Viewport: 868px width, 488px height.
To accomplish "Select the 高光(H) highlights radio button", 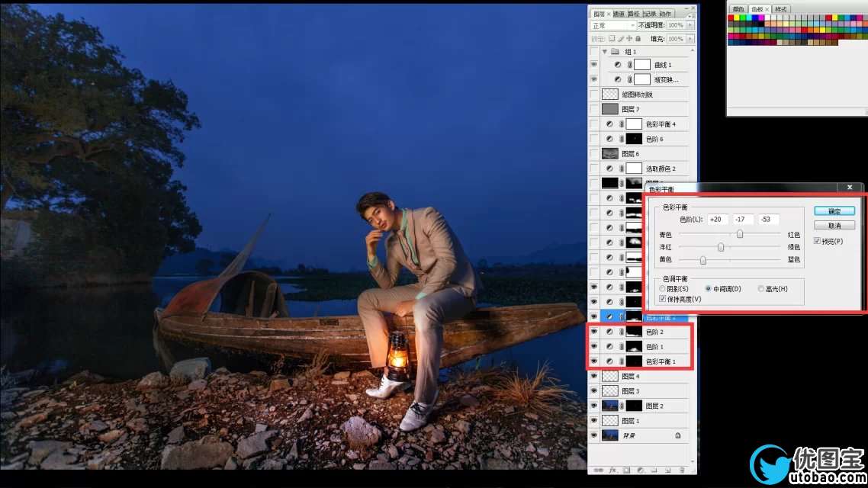I will (761, 289).
